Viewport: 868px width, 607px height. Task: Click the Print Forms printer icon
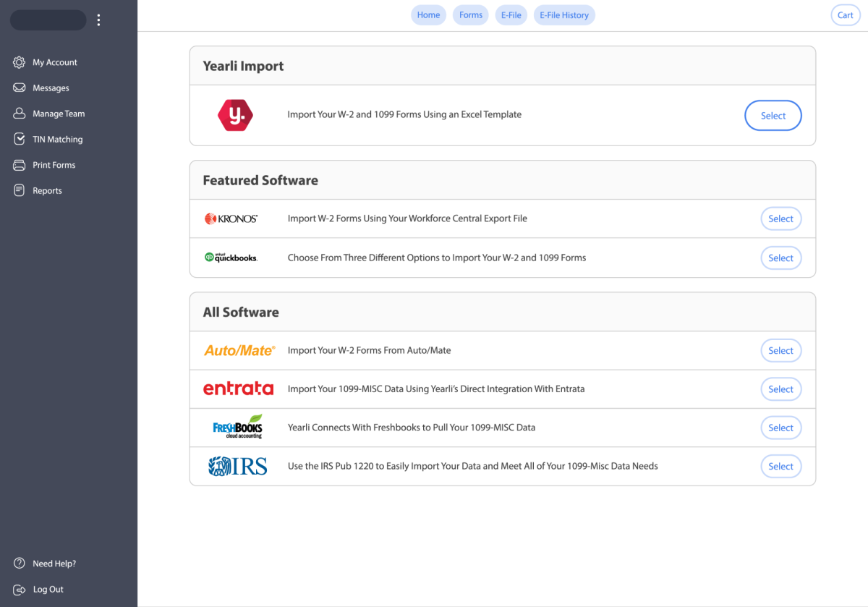[20, 165]
